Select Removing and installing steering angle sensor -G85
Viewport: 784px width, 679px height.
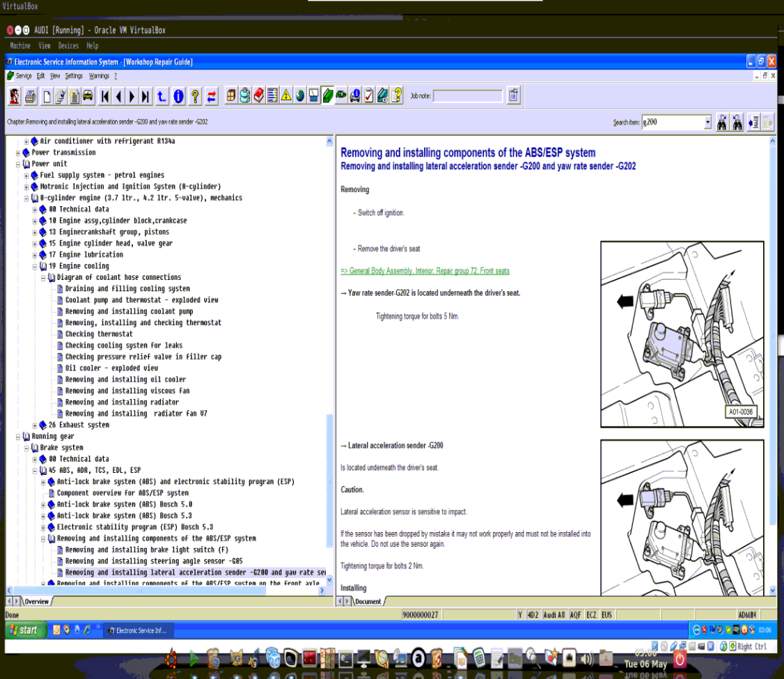coord(154,561)
